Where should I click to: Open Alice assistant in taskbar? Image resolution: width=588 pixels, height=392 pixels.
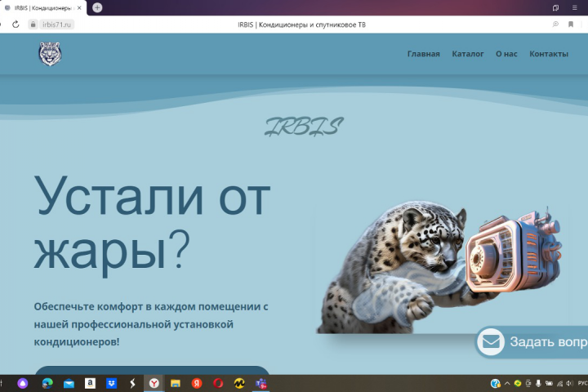click(23, 383)
